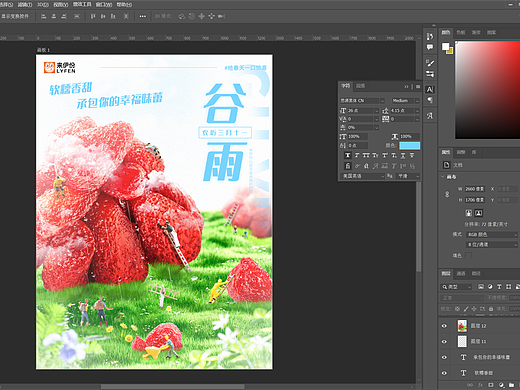Viewport: 520px width, 390px height.
Task: Add a layer mask from Layers footer
Action: tap(491, 385)
